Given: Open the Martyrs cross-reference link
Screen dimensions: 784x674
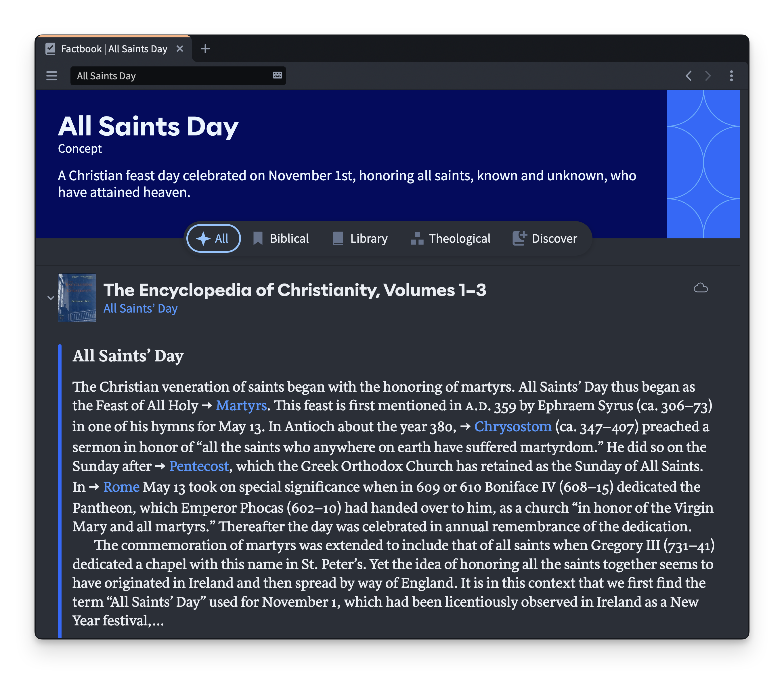Looking at the screenshot, I should tap(241, 405).
